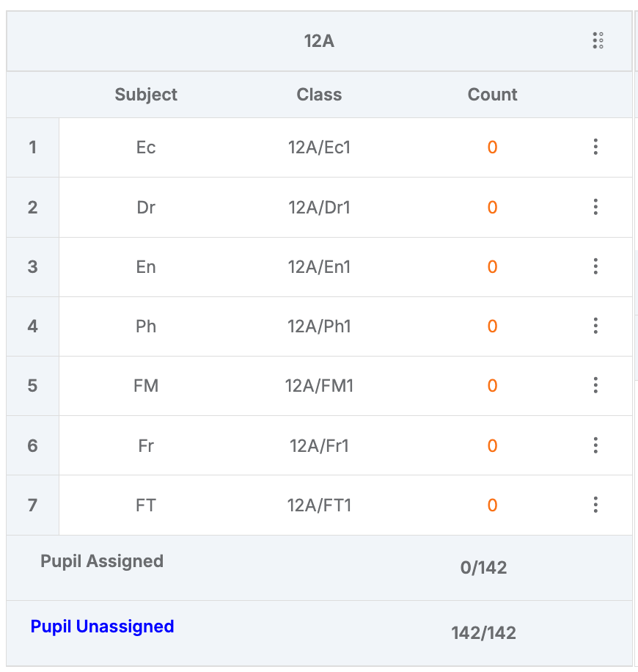The height and width of the screenshot is (672, 638).
Task: Open the three-dot menu for 12A/Ph1
Action: click(x=595, y=326)
